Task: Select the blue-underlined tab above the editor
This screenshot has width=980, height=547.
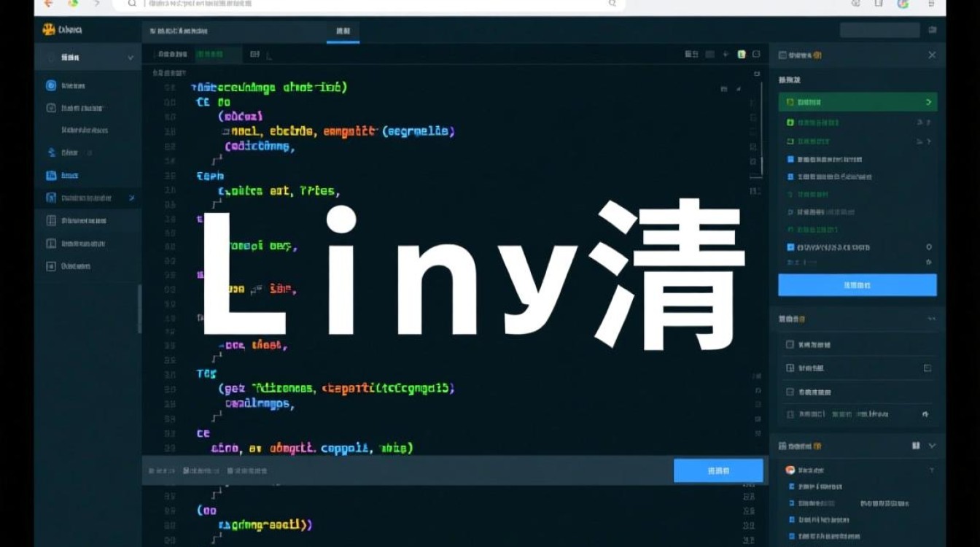Action: 343,31
